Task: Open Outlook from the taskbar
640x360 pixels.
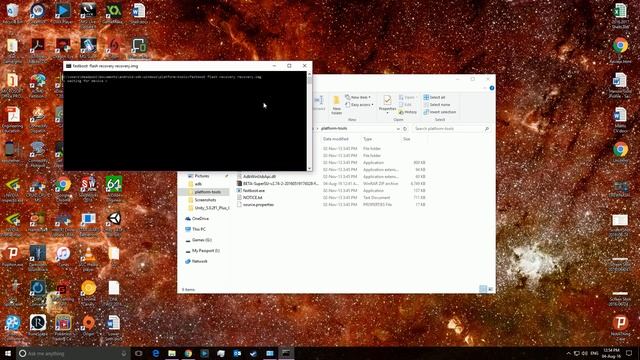Action: (237, 353)
